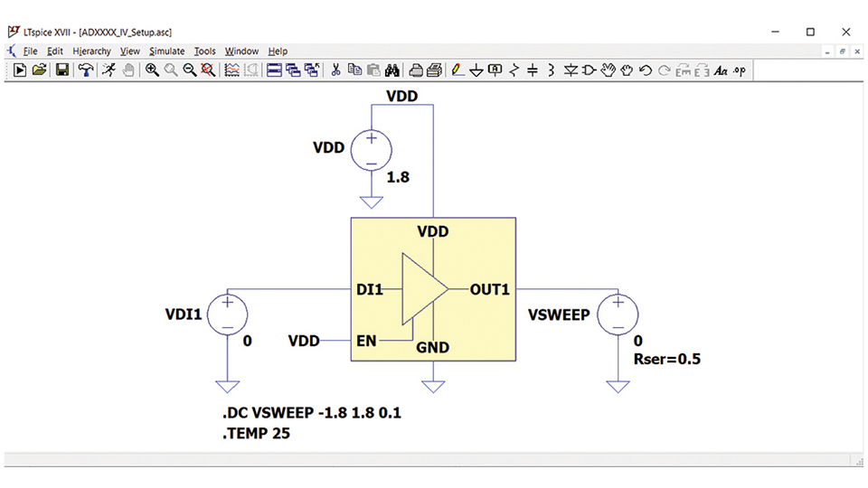Open find with the binoculars icon
The width and height of the screenshot is (868, 488).
[392, 70]
